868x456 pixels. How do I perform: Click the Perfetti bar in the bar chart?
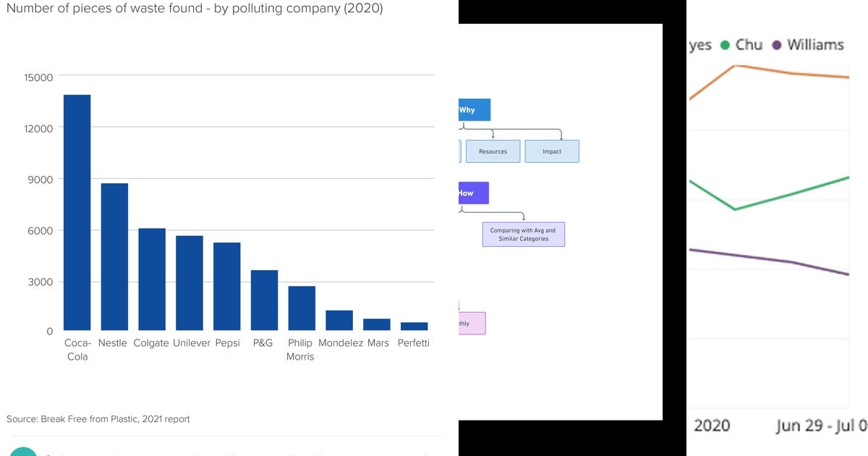pos(413,326)
